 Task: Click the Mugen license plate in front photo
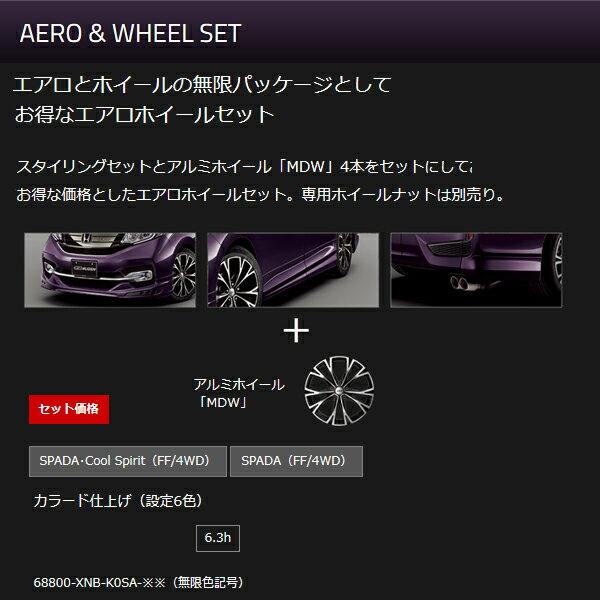point(85,268)
